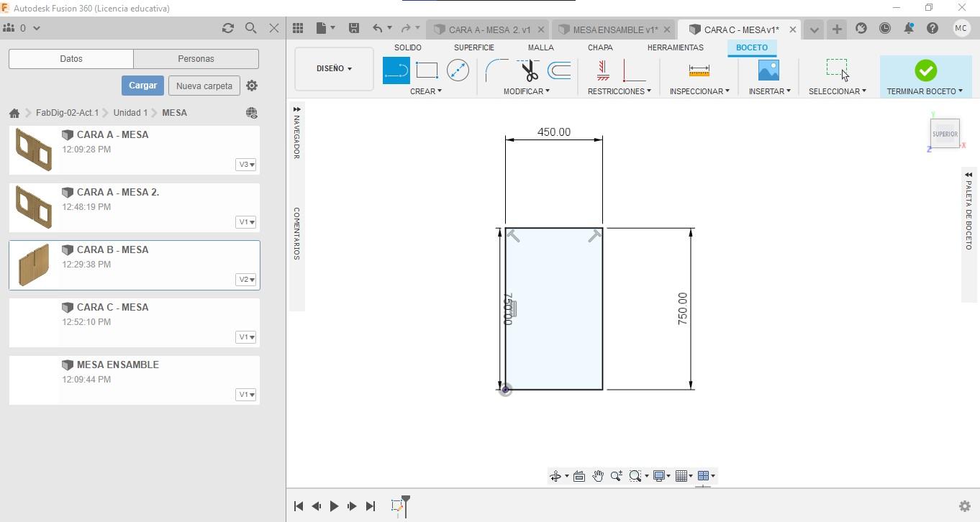Screen dimensions: 980x522
Task: Jump to timeline end
Action: pyautogui.click(x=371, y=506)
